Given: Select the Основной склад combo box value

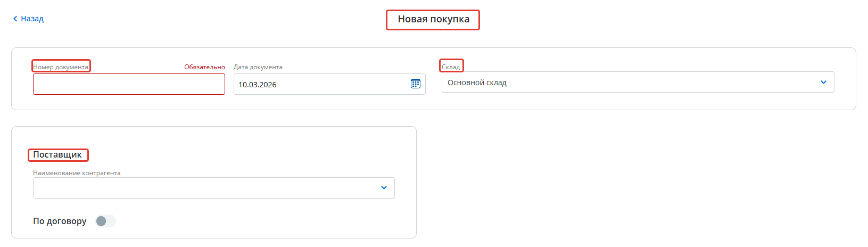Looking at the screenshot, I should pyautogui.click(x=628, y=83).
